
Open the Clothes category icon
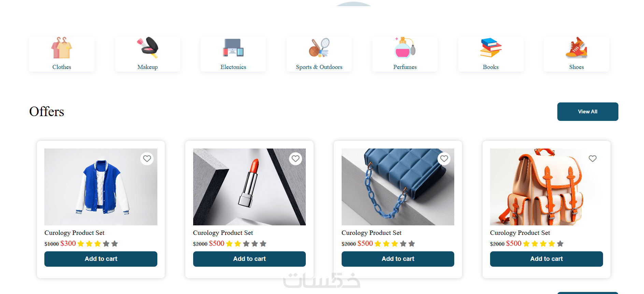click(62, 48)
